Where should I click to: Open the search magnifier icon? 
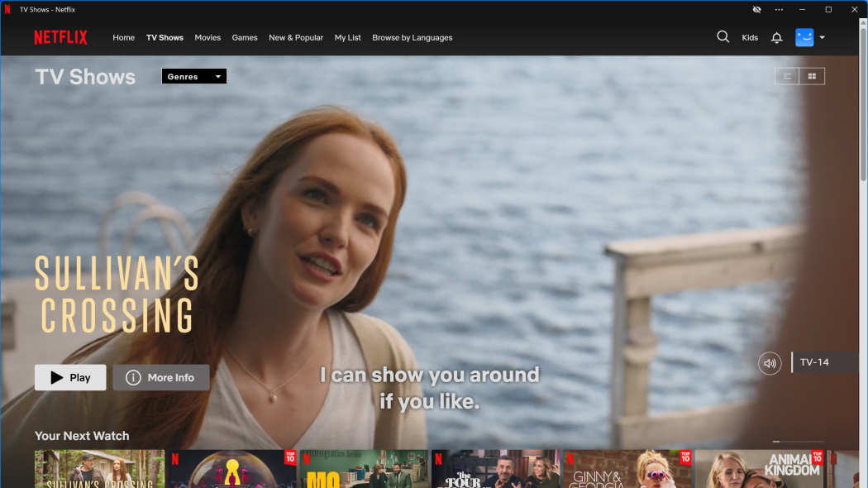[x=723, y=37]
